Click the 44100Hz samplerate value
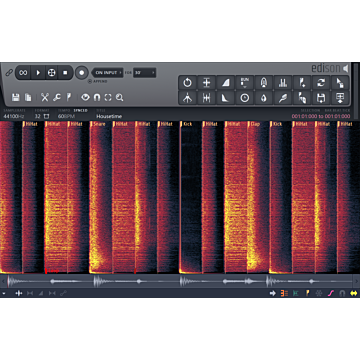 [x=14, y=116]
